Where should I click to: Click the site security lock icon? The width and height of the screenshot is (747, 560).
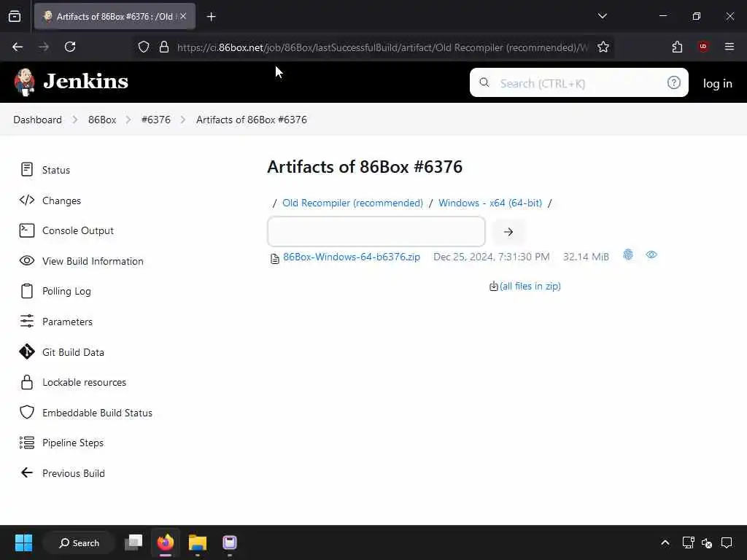[164, 47]
